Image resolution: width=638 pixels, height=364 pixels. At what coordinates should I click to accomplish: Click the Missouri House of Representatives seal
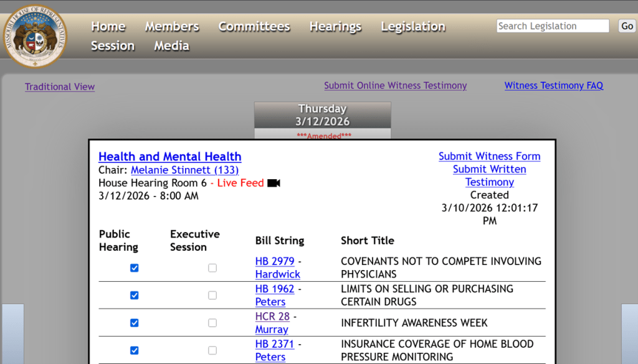[36, 35]
